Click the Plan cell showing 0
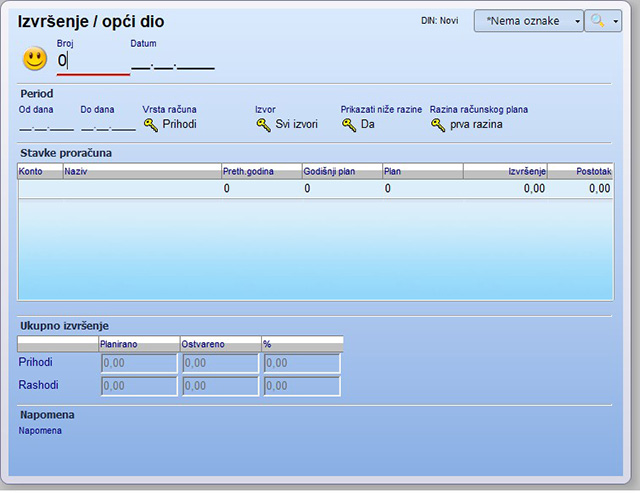 (423, 189)
